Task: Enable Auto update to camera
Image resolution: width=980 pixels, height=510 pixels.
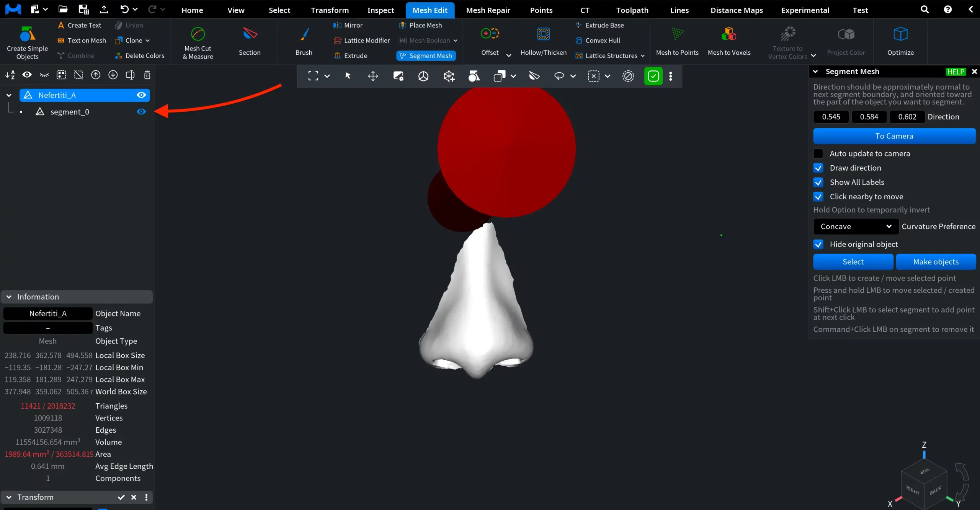Action: tap(818, 153)
